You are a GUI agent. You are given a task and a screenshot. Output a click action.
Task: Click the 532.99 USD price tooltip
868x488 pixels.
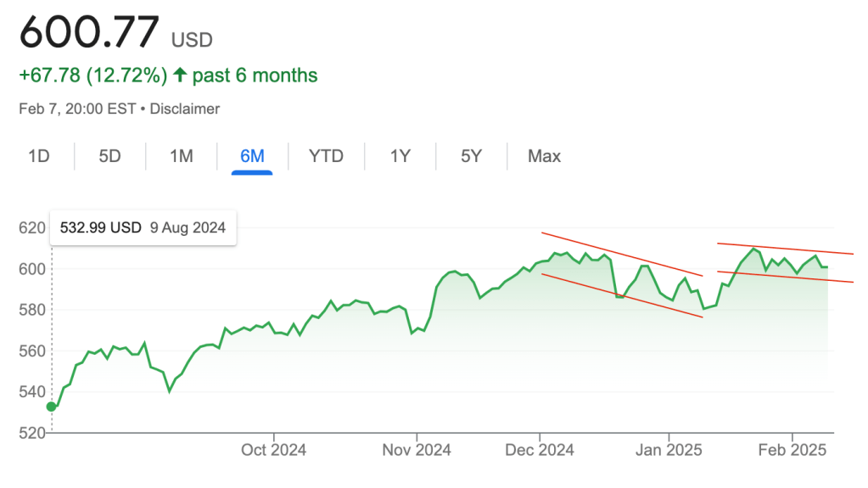click(143, 227)
